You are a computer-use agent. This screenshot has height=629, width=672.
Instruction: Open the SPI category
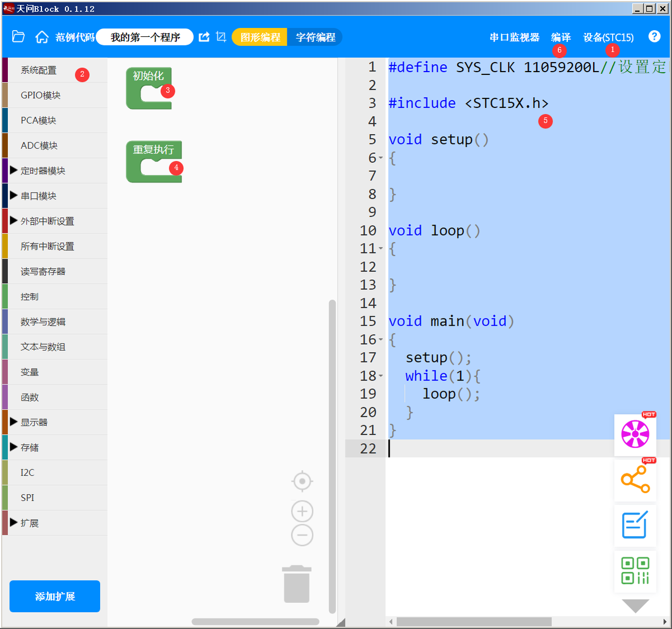(x=55, y=497)
